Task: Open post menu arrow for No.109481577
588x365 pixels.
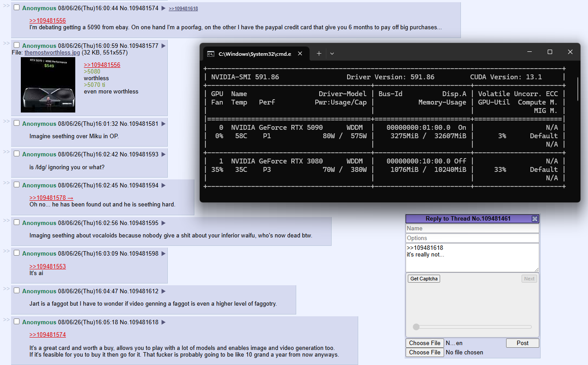Action: click(163, 46)
